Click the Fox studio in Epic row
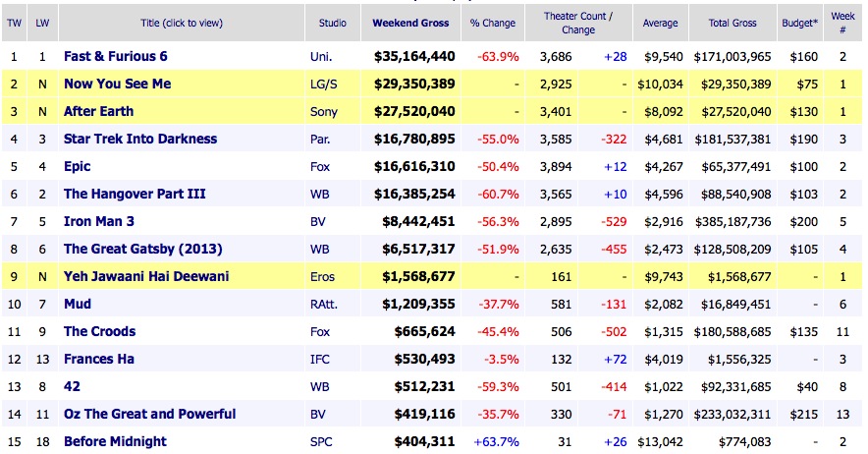 click(320, 167)
